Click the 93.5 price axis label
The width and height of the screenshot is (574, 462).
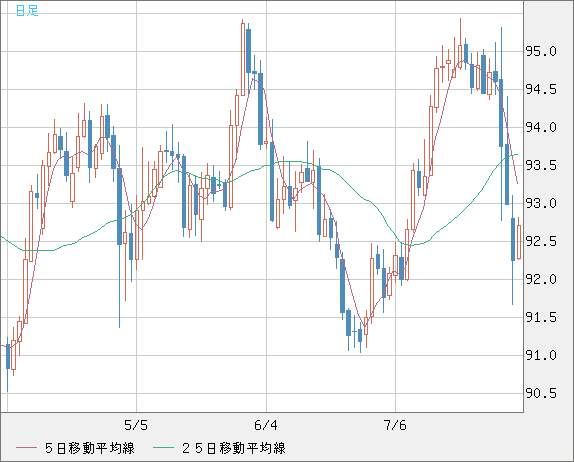(x=541, y=165)
